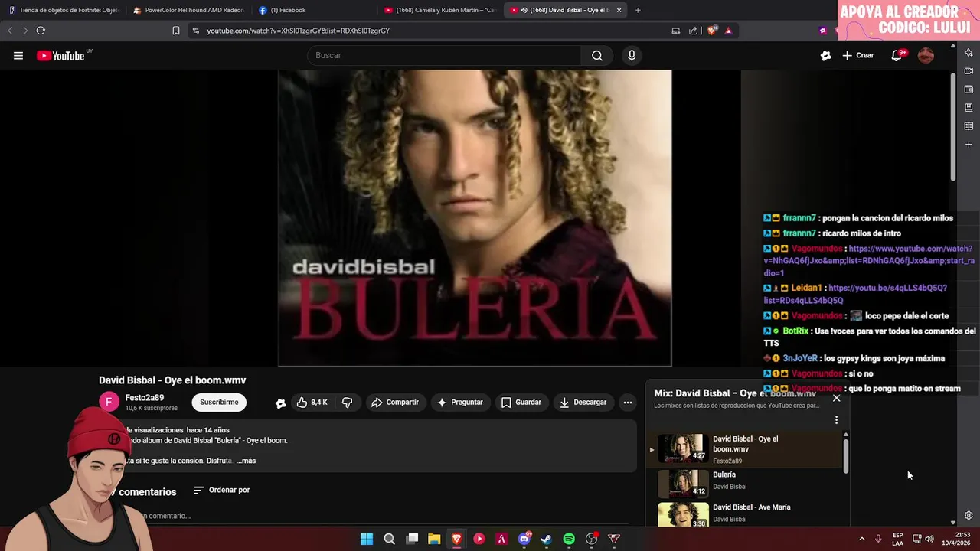The width and height of the screenshot is (980, 551).
Task: Click the Guardar button
Action: 521,402
